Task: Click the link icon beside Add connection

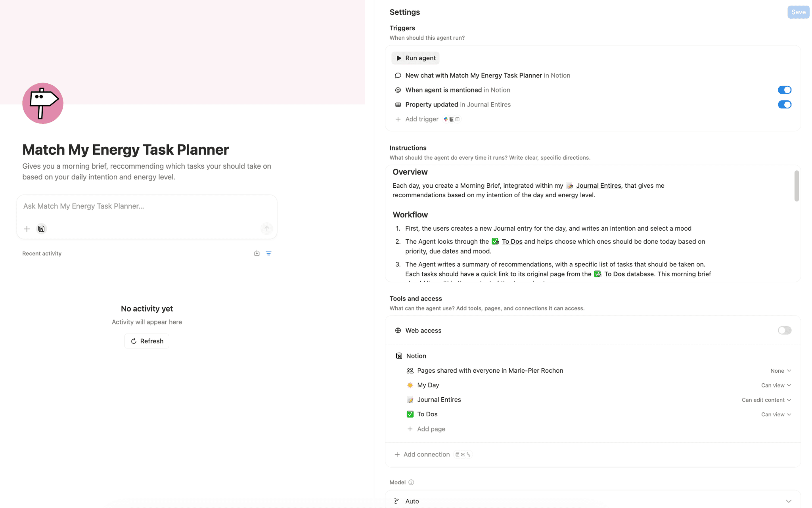Action: tap(469, 454)
